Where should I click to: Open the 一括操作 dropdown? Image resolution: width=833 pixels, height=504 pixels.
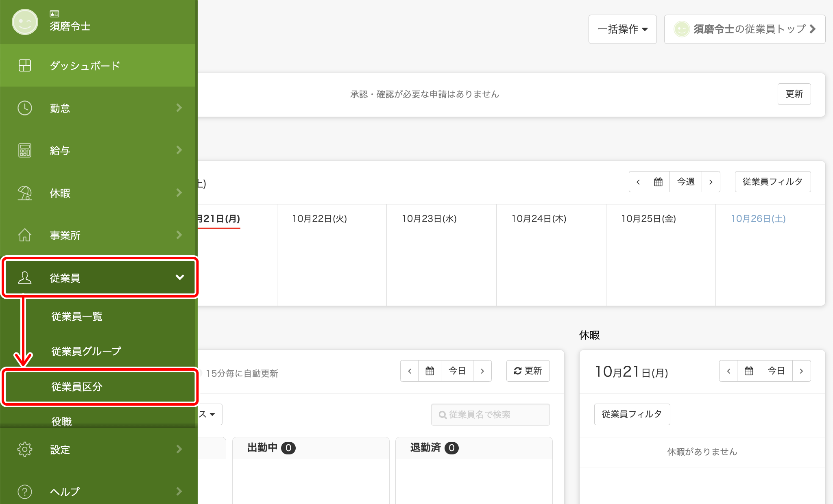coord(622,29)
